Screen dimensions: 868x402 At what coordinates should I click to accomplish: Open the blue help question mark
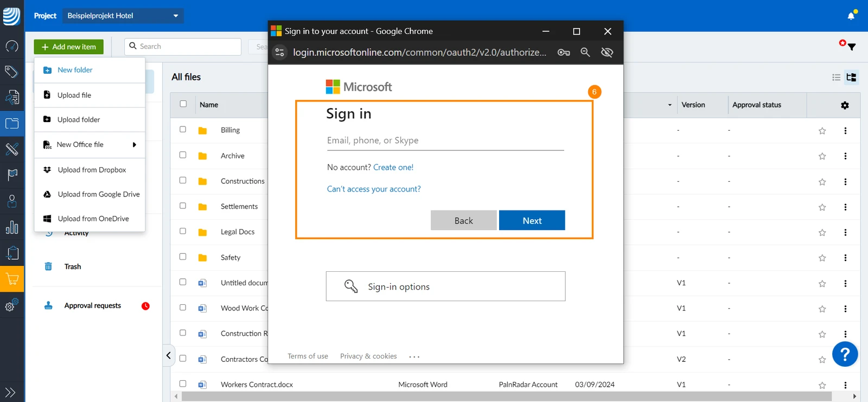point(845,354)
